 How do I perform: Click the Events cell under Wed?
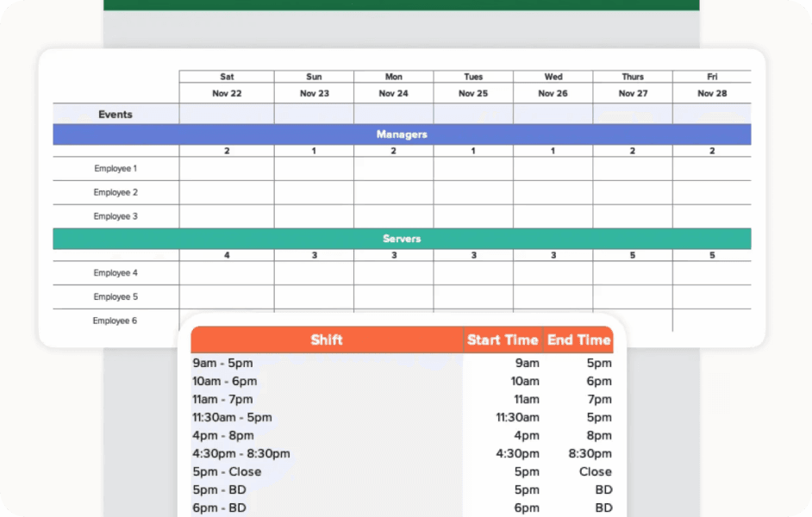(x=553, y=115)
